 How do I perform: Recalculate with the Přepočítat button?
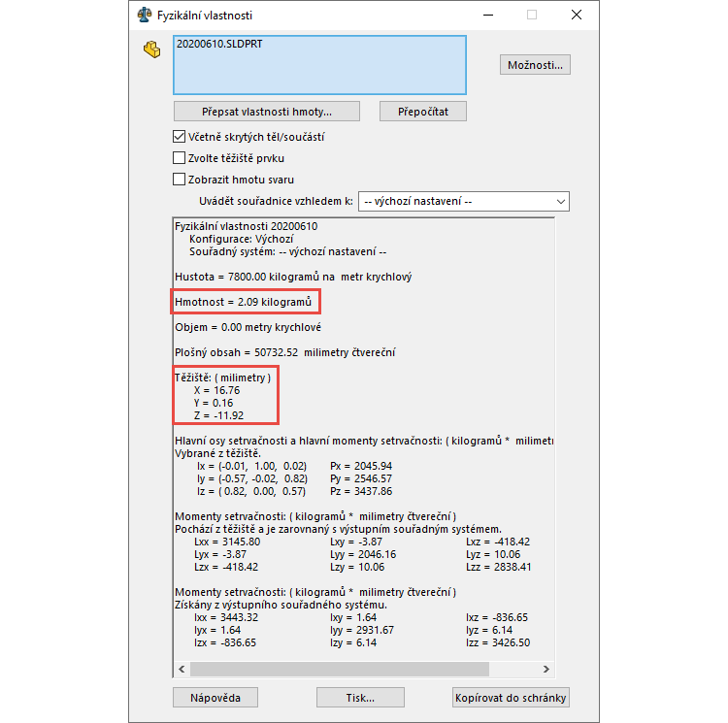click(423, 112)
